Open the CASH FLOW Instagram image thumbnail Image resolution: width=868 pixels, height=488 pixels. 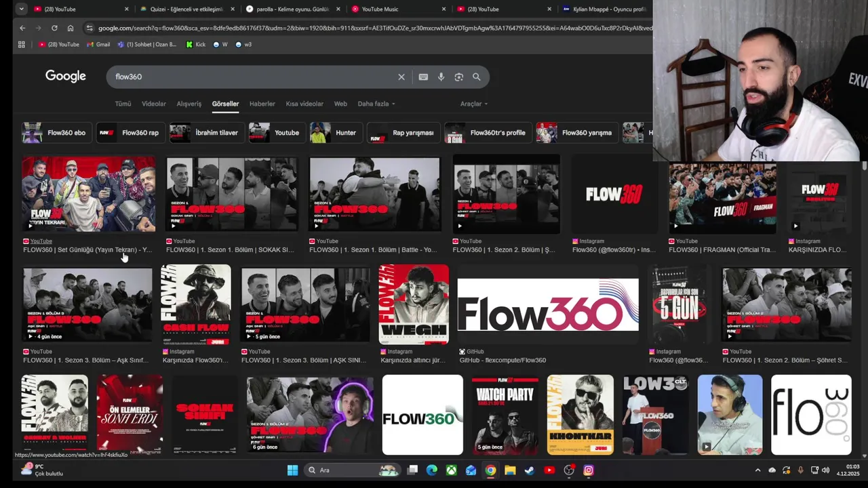click(x=196, y=304)
